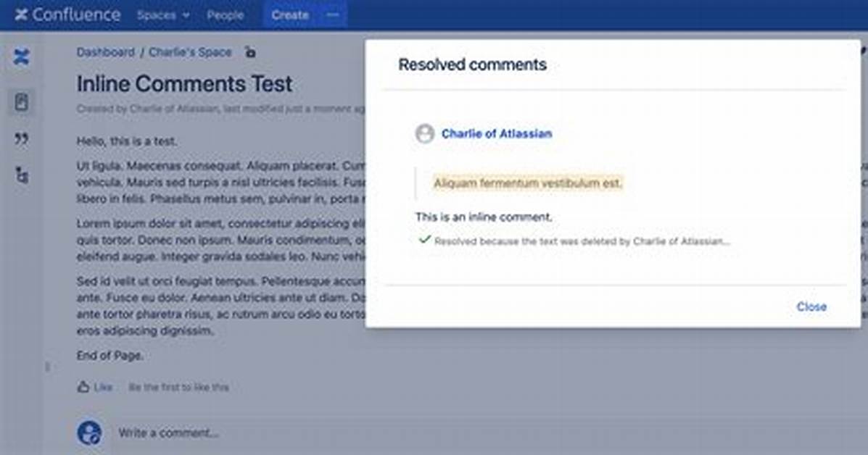Close the Resolved comments dialog
Viewport: 868px width, 455px height.
tap(811, 306)
